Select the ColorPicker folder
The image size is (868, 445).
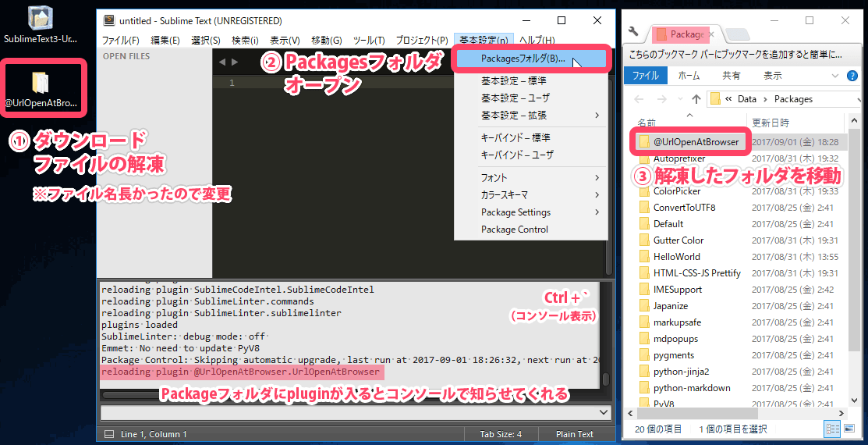677,191
